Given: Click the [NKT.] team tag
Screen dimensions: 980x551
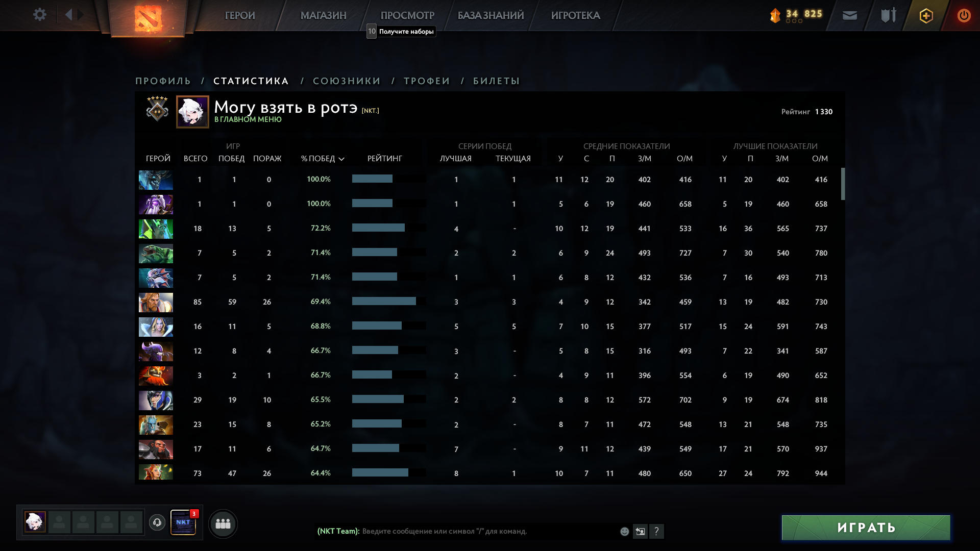Looking at the screenshot, I should click(x=371, y=111).
